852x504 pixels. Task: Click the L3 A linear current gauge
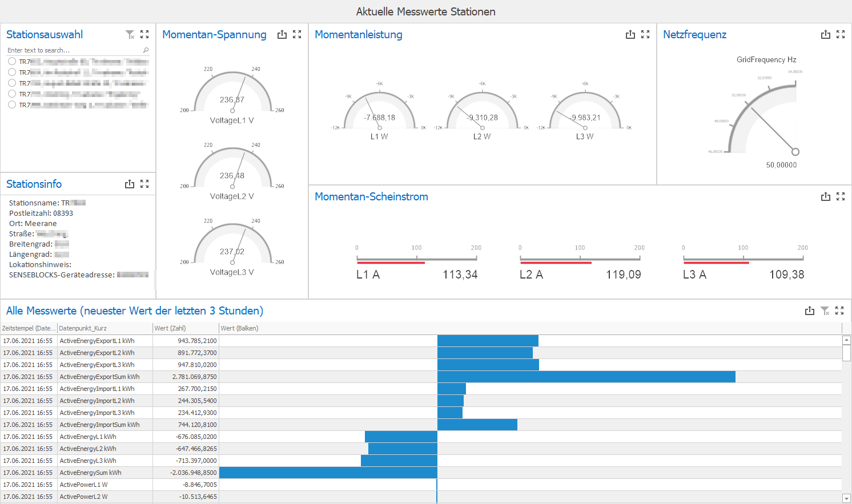point(744,263)
